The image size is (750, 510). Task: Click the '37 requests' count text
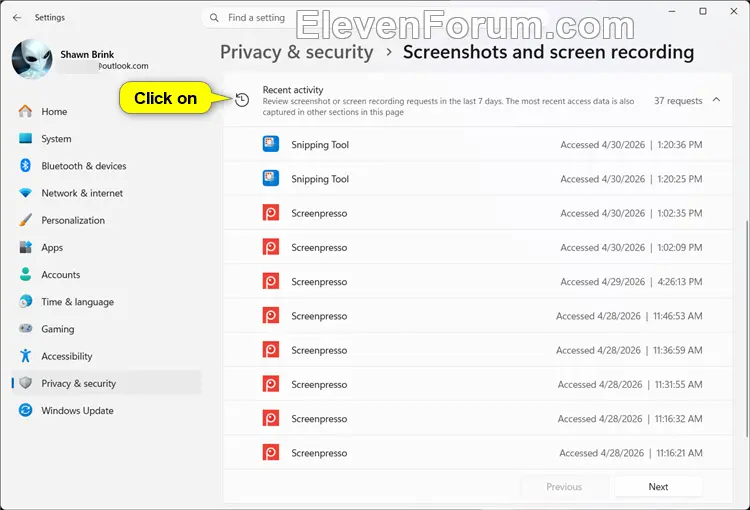point(678,100)
